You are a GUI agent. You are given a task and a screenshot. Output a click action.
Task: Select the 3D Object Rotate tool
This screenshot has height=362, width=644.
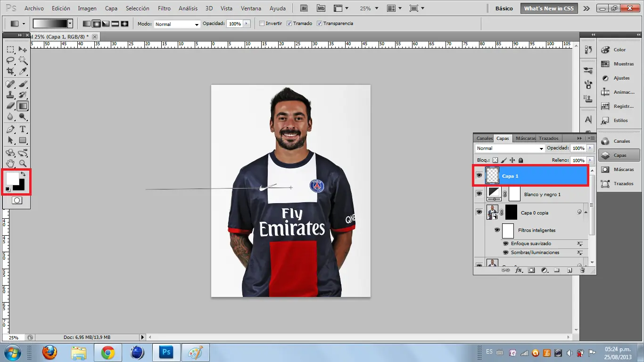10,153
